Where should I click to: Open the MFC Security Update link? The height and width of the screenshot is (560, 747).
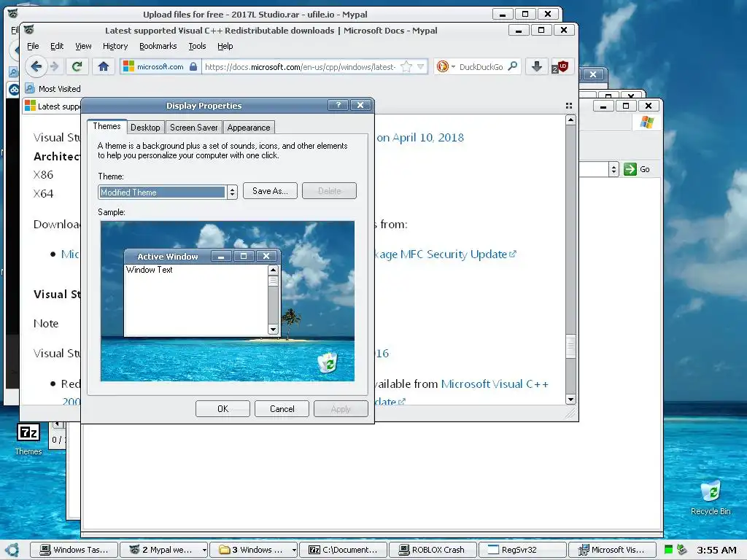coord(445,254)
